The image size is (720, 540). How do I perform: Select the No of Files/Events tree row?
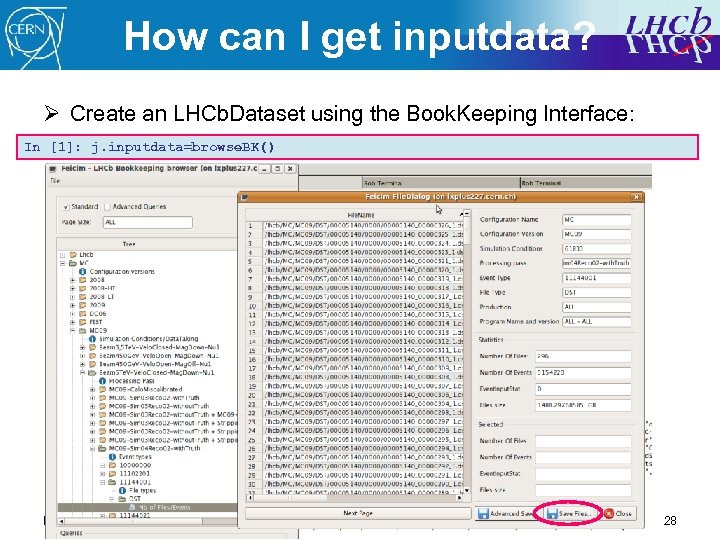pos(147,507)
